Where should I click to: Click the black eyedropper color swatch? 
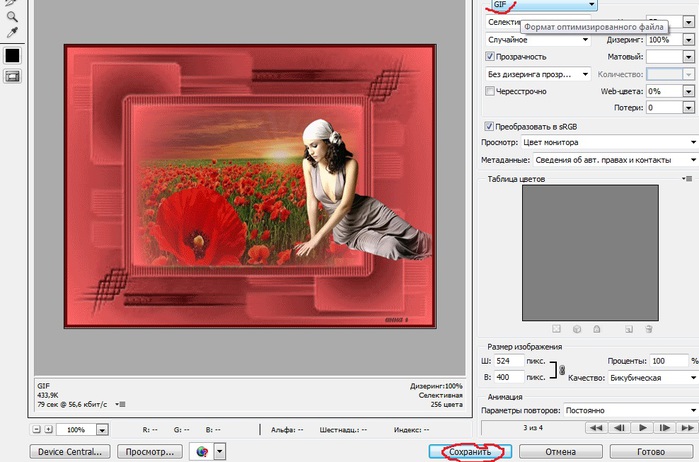[13, 55]
